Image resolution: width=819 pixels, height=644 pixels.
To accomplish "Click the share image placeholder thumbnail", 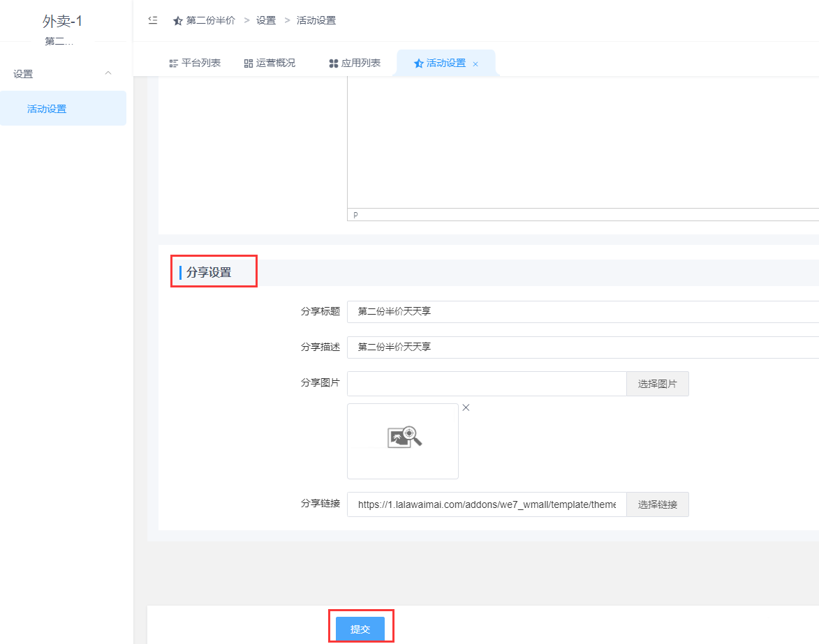I will (x=403, y=441).
